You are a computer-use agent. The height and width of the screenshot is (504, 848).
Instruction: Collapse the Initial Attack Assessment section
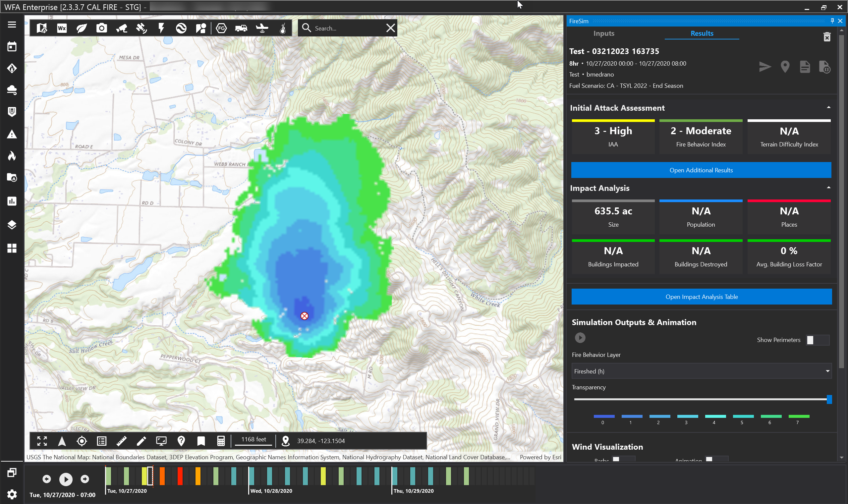(828, 108)
